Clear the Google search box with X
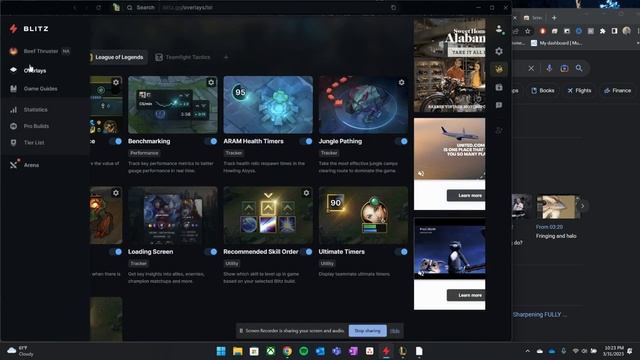640x360 pixels. pyautogui.click(x=531, y=69)
